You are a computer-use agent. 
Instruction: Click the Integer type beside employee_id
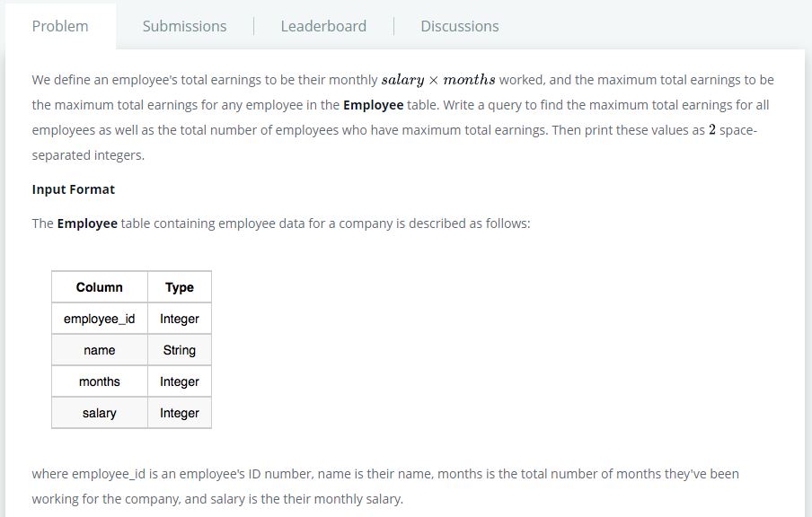coord(180,319)
